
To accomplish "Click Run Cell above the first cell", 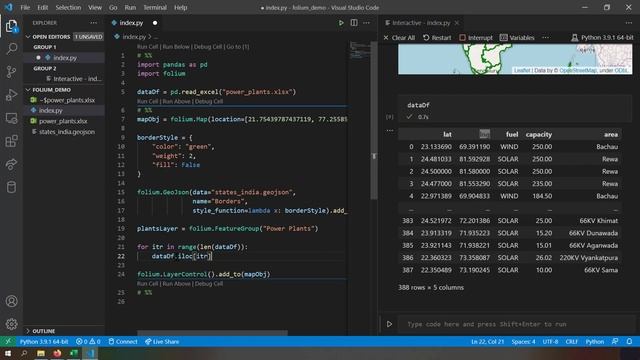I will [x=147, y=47].
